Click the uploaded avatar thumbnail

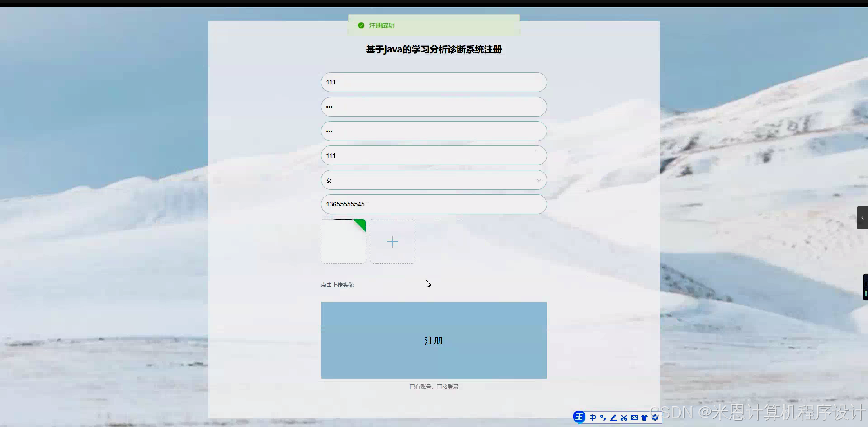coord(343,241)
